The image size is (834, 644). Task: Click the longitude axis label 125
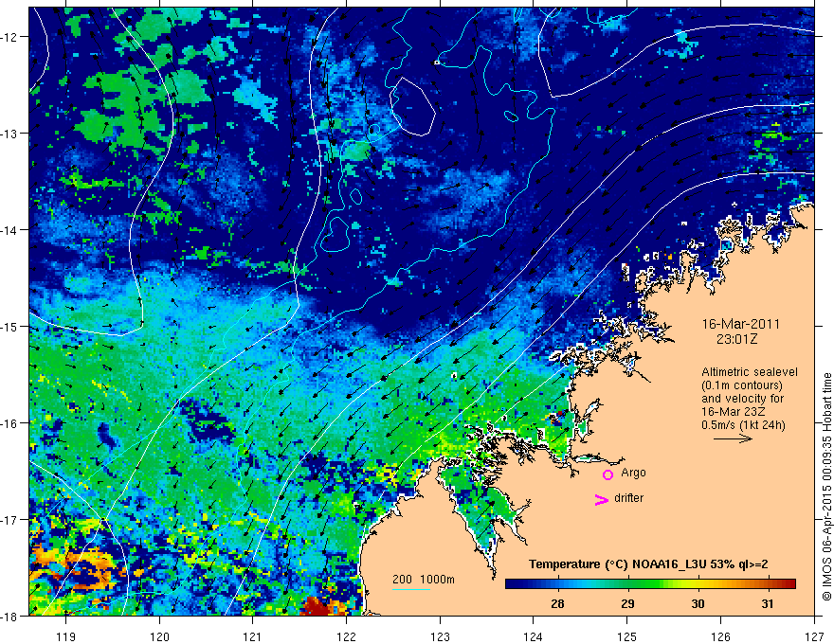pos(627,636)
